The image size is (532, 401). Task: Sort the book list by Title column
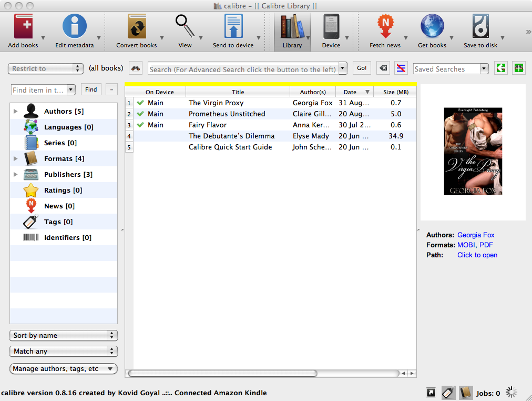238,92
